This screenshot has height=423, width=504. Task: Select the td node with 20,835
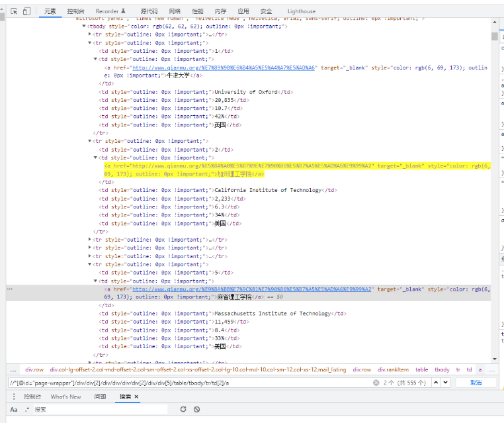coord(173,100)
